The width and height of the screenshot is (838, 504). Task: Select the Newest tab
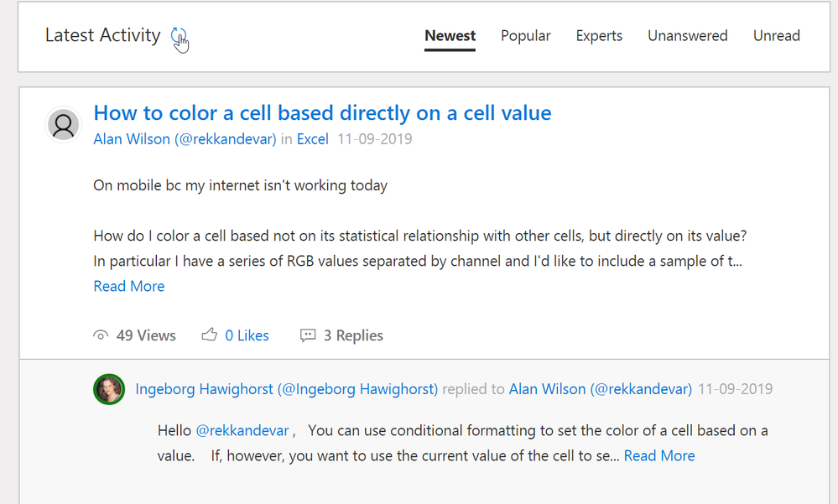[450, 36]
